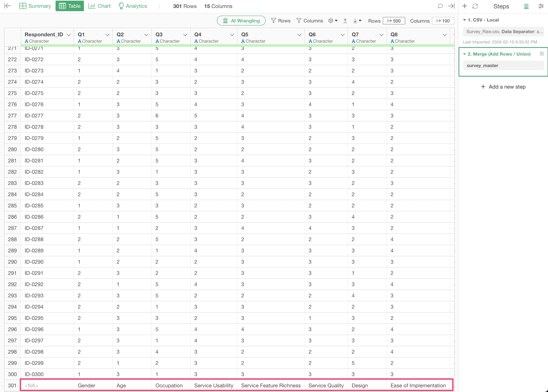Open AI robot icon in Steps header
Viewport: 548px width, 392px height.
(526, 6)
